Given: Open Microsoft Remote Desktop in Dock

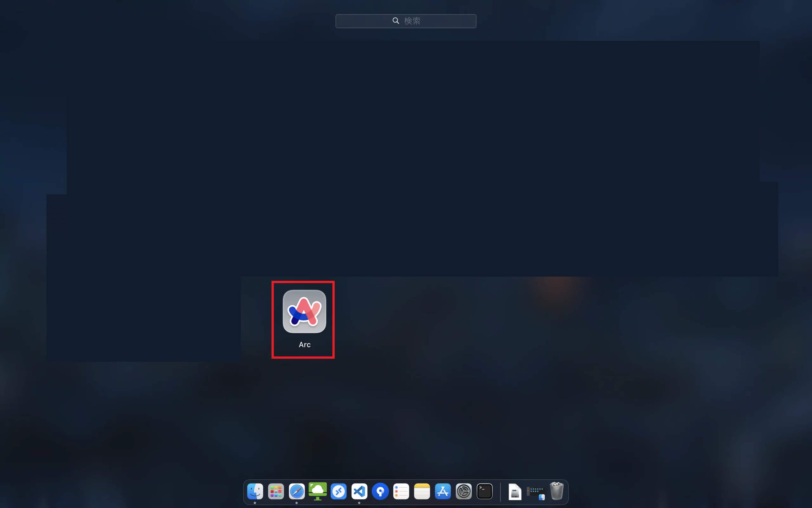Looking at the screenshot, I should coord(338,491).
